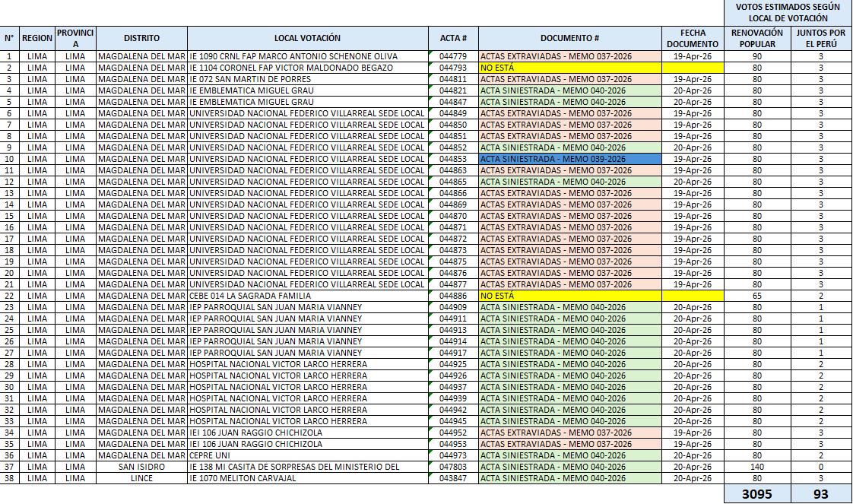The image size is (853, 504).
Task: Click acta number 044952
Action: click(453, 433)
